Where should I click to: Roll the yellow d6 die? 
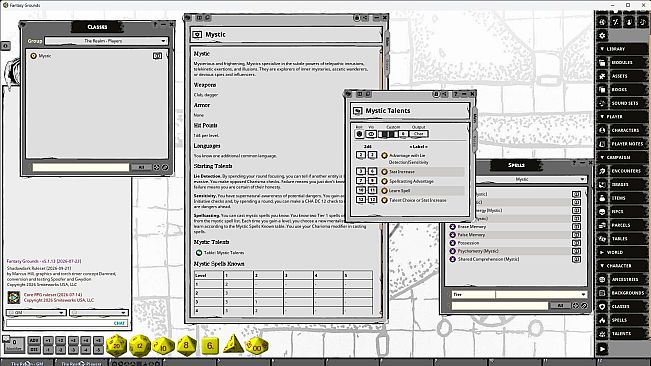click(x=210, y=346)
